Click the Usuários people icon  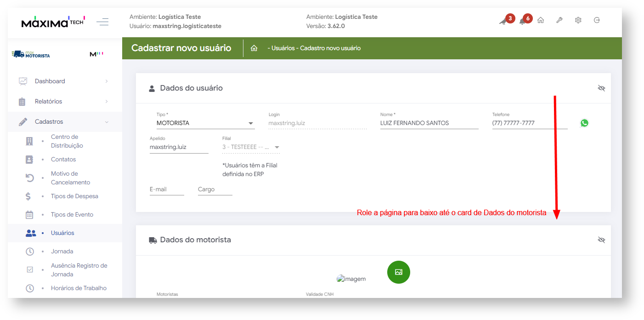[31, 233]
